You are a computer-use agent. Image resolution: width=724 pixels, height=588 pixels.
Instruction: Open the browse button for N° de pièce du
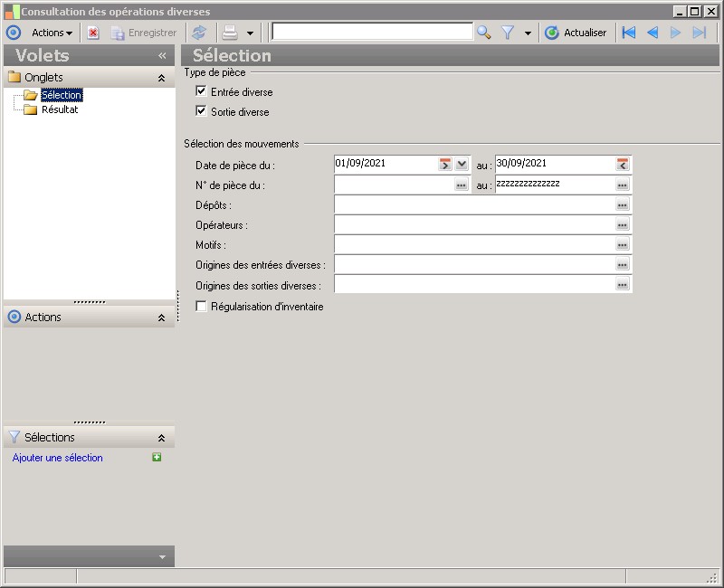[462, 185]
